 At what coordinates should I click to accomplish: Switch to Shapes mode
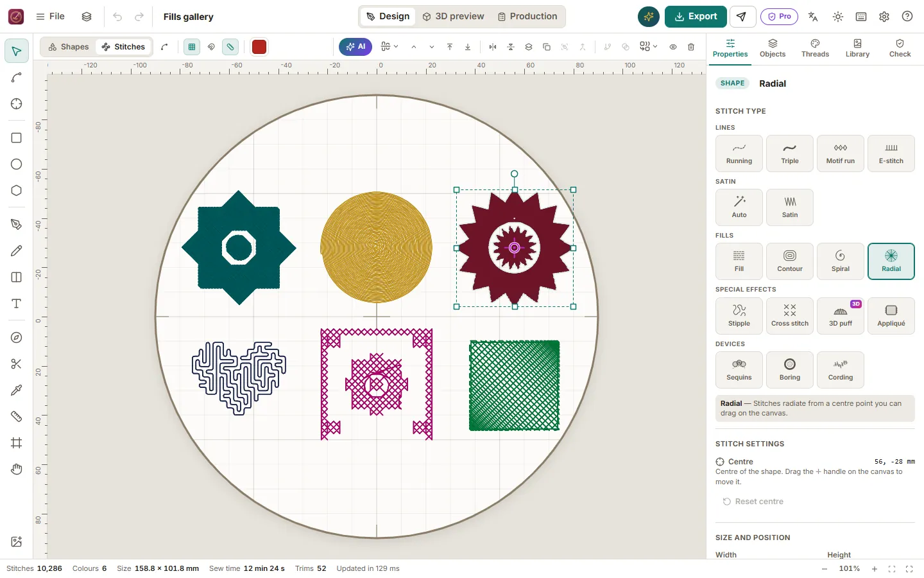[69, 47]
